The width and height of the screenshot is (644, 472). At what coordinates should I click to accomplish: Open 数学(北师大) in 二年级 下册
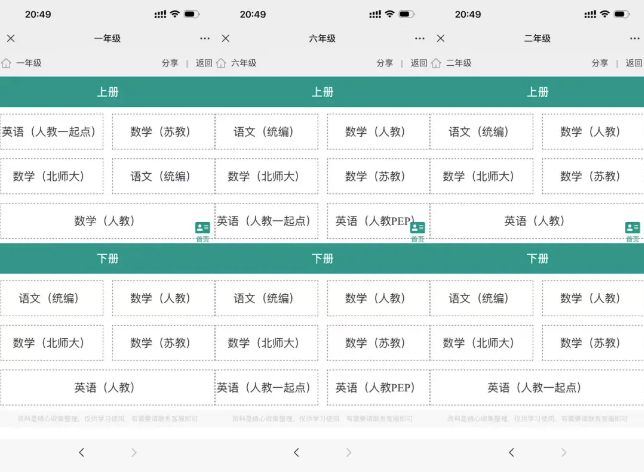click(482, 343)
